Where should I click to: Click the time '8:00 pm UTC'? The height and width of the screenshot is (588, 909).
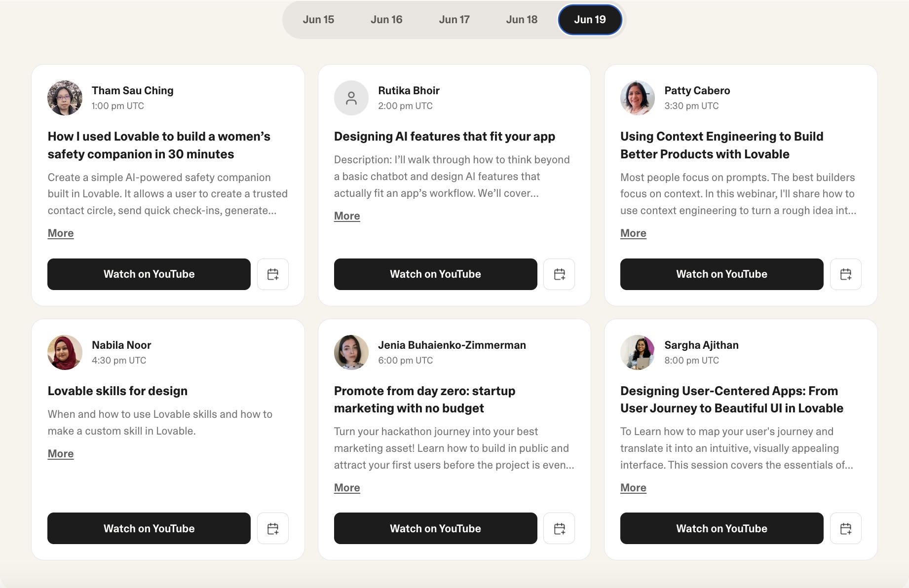coord(692,361)
